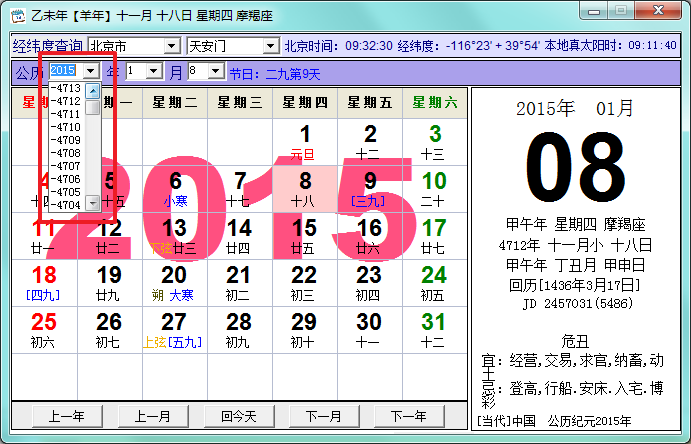Jump to next year with 下一年
This screenshot has height=444, width=691.
(x=409, y=416)
